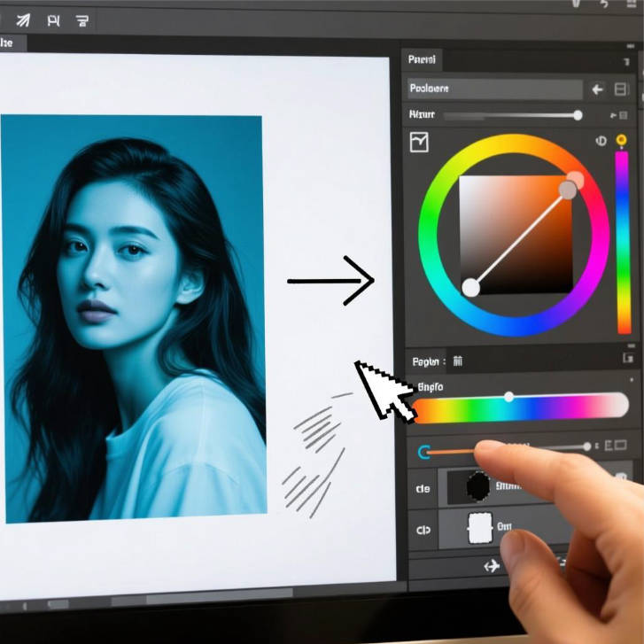644x644 pixels.
Task: Click the back arrow beside the preset field
Action: [597, 89]
